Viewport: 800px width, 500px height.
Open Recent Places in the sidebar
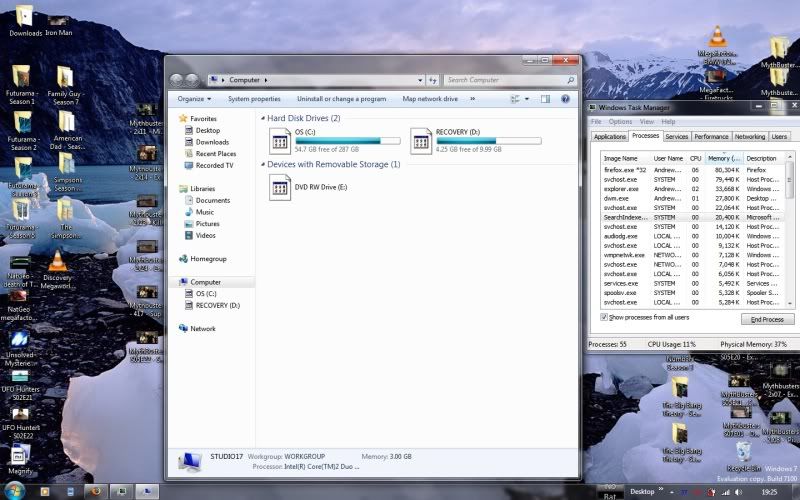pos(216,154)
